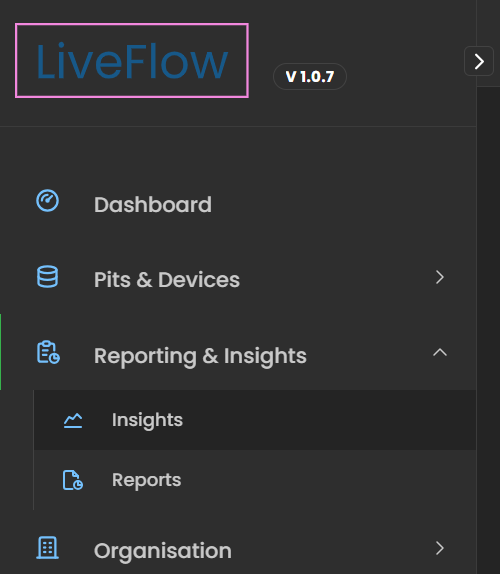The width and height of the screenshot is (500, 574).
Task: Click the Reports file clock icon
Action: coord(73,480)
